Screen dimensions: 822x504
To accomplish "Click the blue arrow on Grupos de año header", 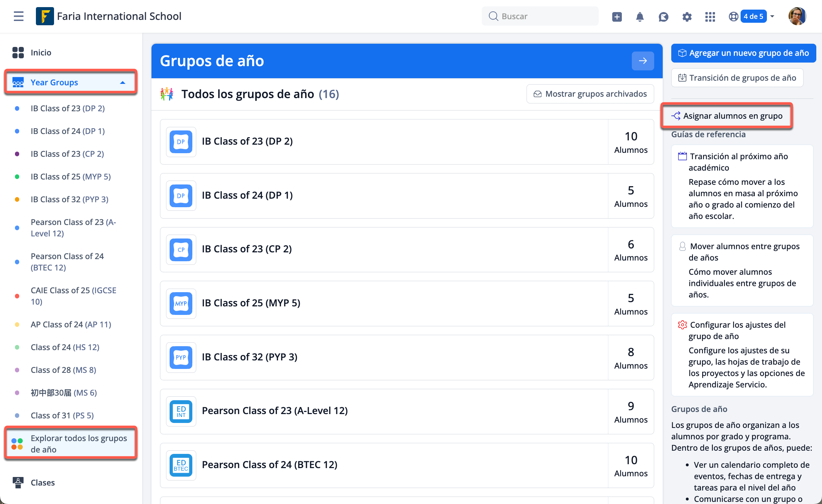I will [642, 61].
